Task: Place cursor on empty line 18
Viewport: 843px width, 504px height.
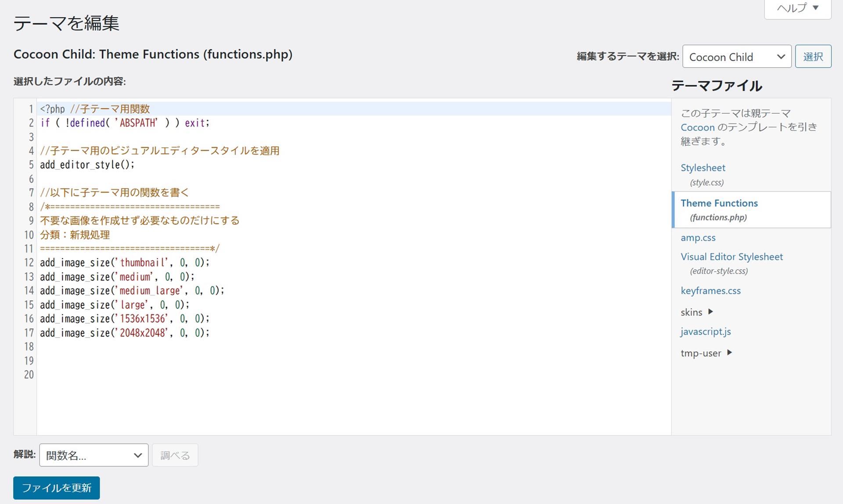Action: (132, 347)
